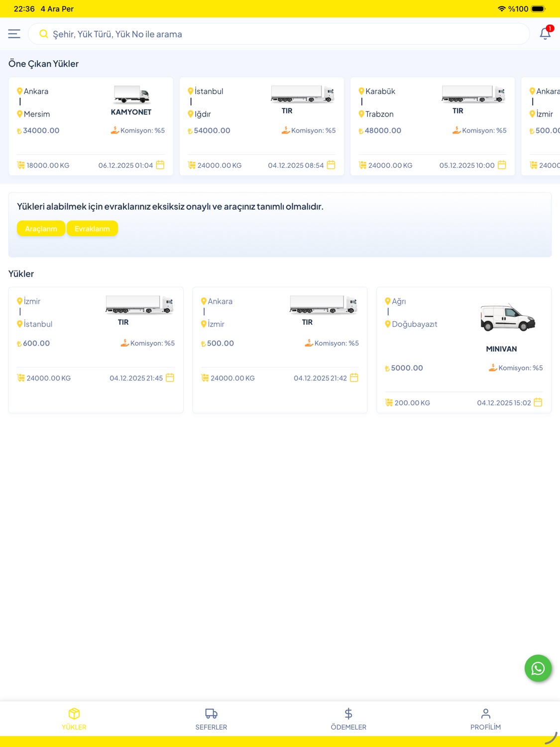Switch to SEFERLER tab
This screenshot has height=747, width=560.
coord(211,719)
